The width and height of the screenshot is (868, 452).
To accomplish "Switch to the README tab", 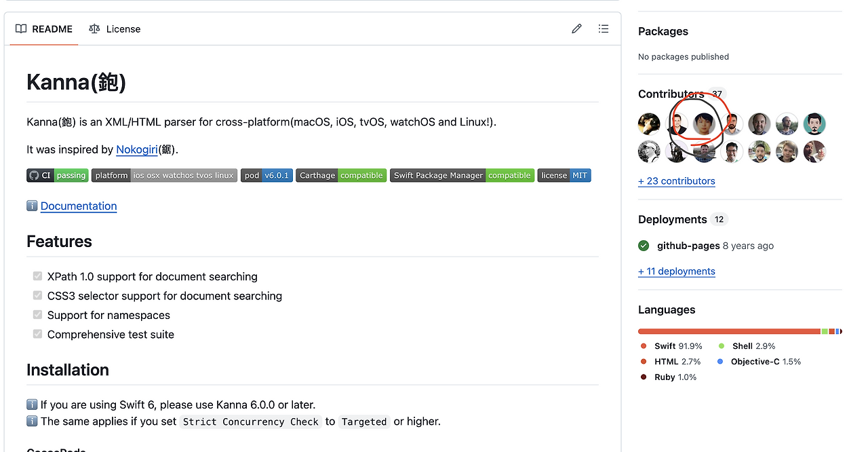I will (x=44, y=29).
